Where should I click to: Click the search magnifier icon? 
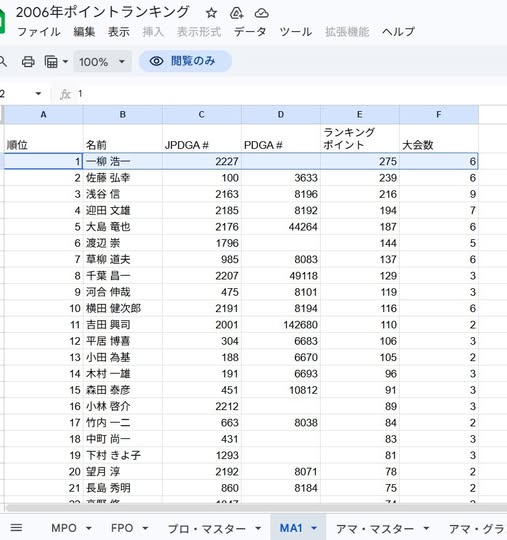tap(3, 62)
